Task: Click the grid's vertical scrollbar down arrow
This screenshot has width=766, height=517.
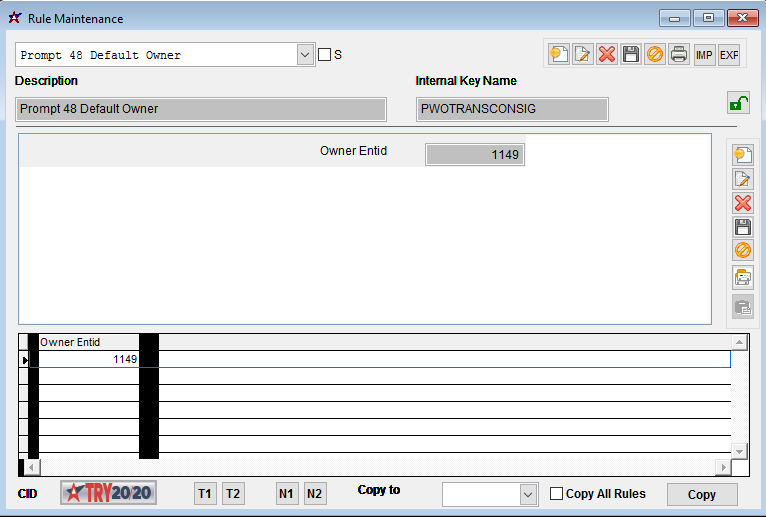Action: pos(739,450)
